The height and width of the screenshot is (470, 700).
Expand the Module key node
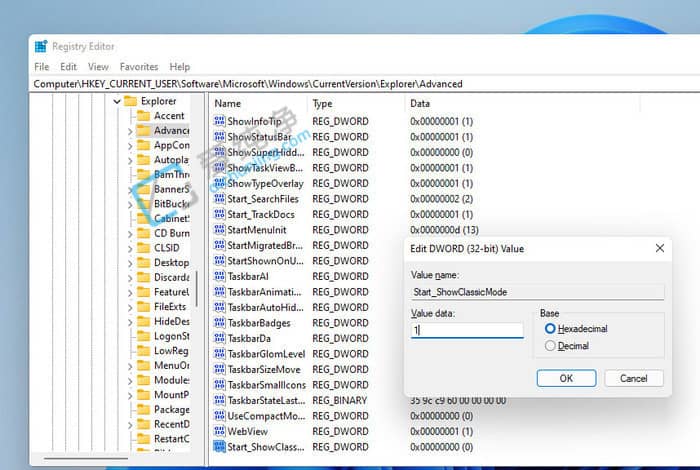click(130, 380)
